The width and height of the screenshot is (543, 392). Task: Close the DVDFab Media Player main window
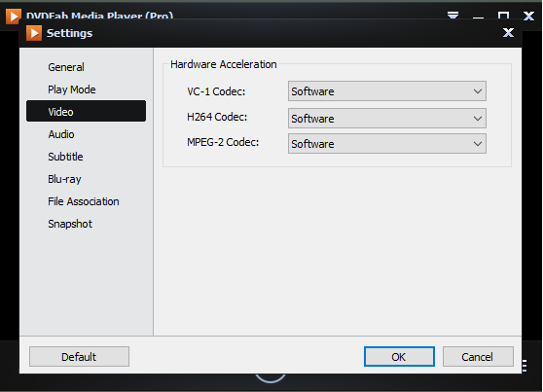528,16
